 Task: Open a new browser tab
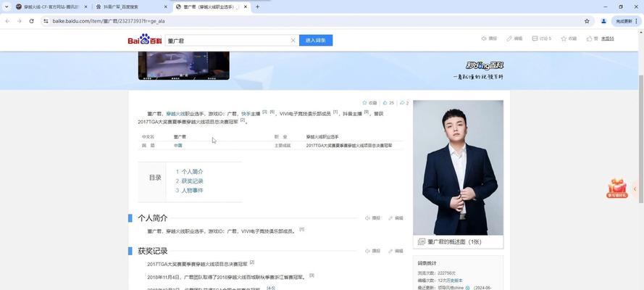(x=257, y=7)
